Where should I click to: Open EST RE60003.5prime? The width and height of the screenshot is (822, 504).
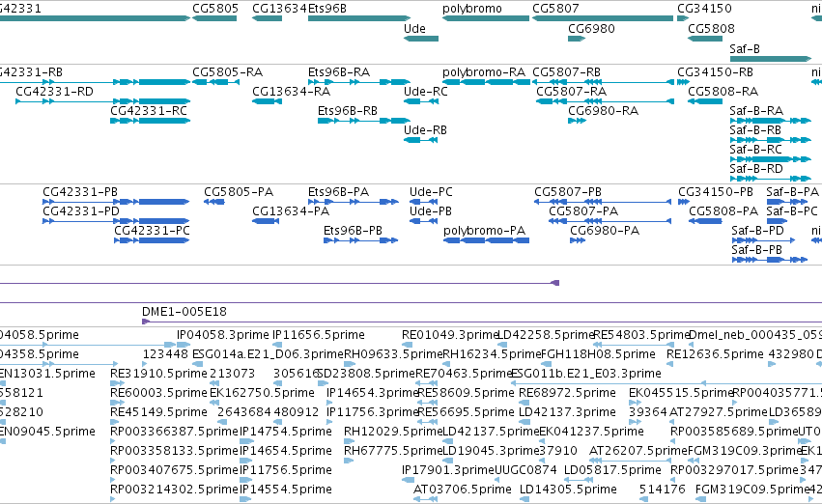pos(158,393)
